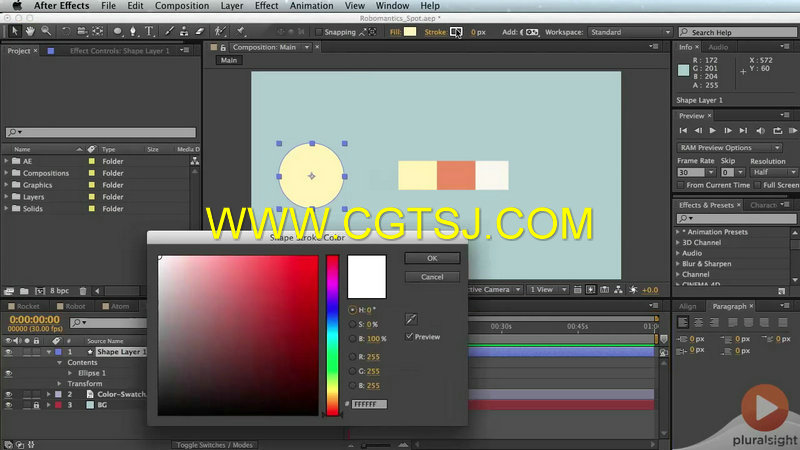Image resolution: width=800 pixels, height=450 pixels.
Task: Open the RAM Preview Options dropdown
Action: (730, 147)
